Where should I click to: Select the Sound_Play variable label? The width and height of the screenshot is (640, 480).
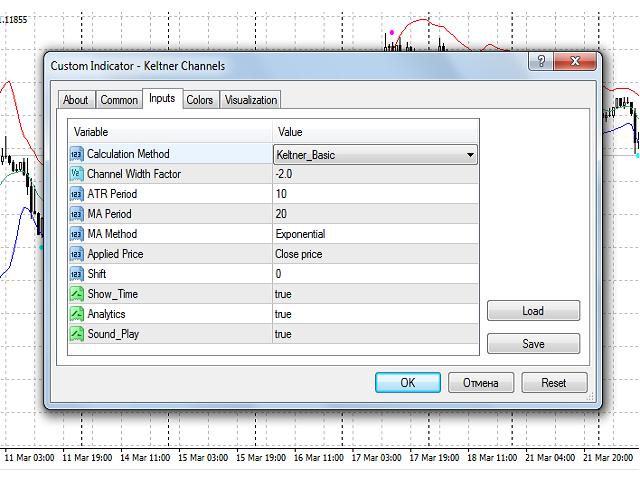click(x=113, y=334)
